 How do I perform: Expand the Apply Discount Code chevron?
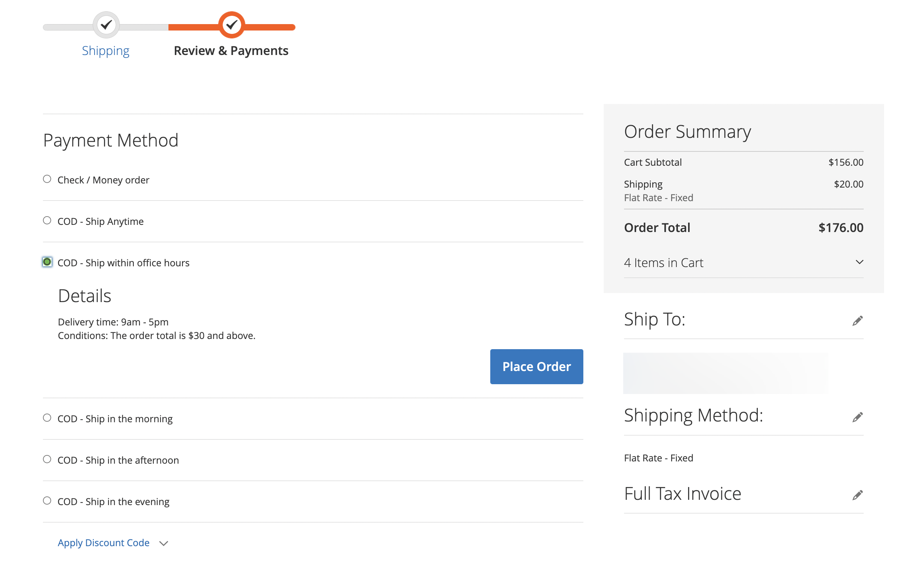163,544
